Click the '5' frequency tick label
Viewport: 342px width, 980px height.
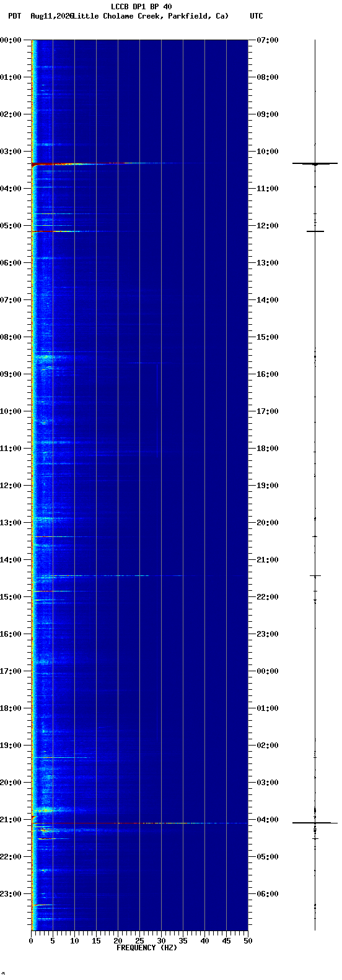click(53, 941)
